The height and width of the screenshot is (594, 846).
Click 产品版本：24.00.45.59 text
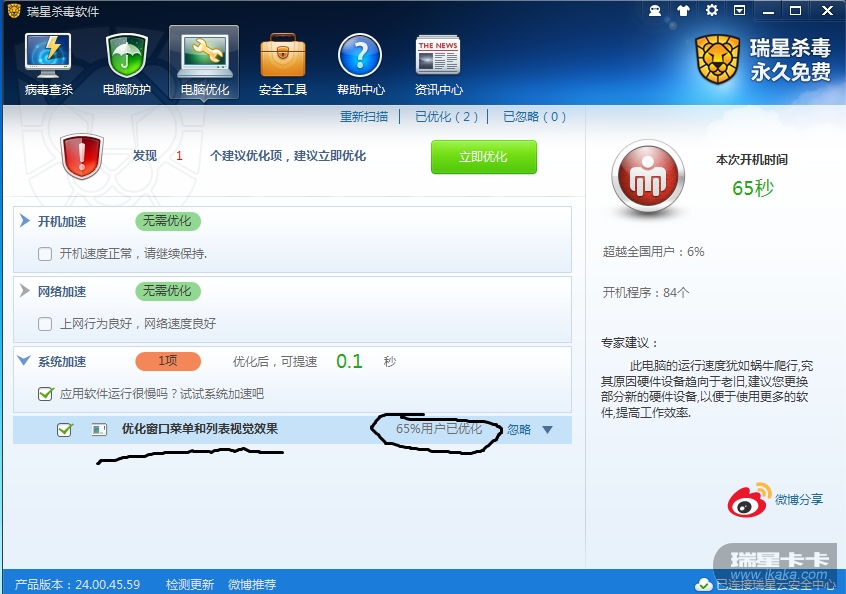click(77, 584)
